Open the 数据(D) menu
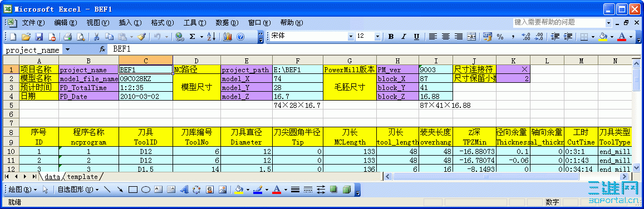This screenshot has height=209, width=644. click(227, 23)
